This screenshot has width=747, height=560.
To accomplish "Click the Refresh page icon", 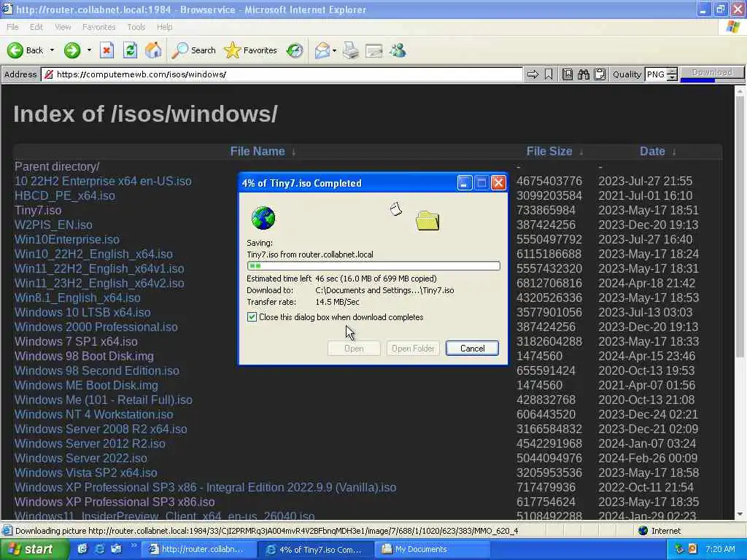I will (130, 50).
